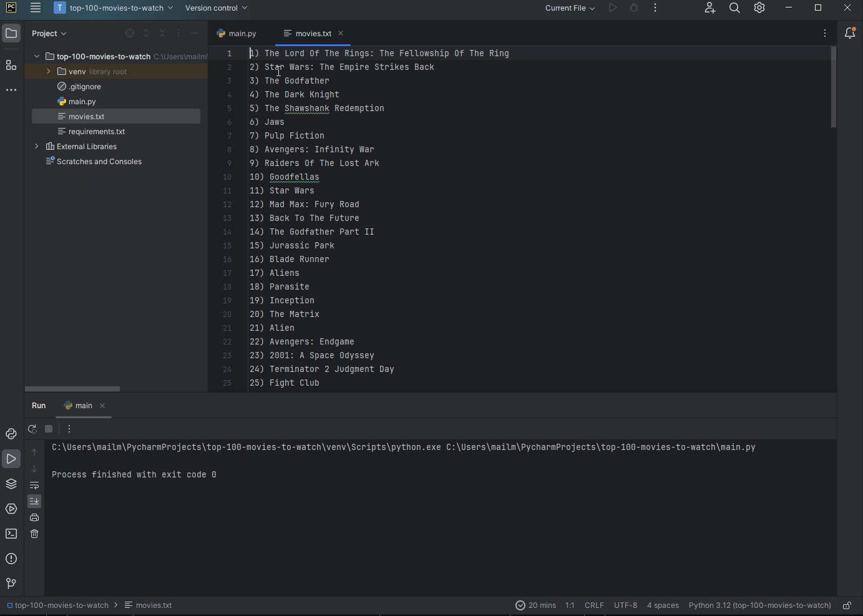This screenshot has width=863, height=616.
Task: Open the notifications bell
Action: [851, 34]
